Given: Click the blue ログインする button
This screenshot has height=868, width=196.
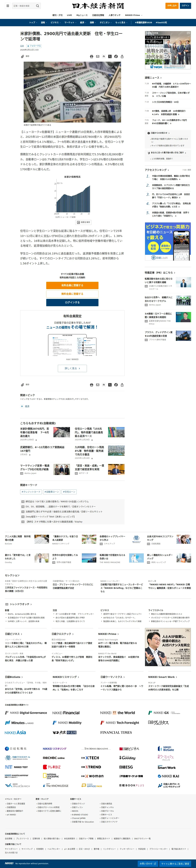Looking at the screenshot, I should pos(72,303).
